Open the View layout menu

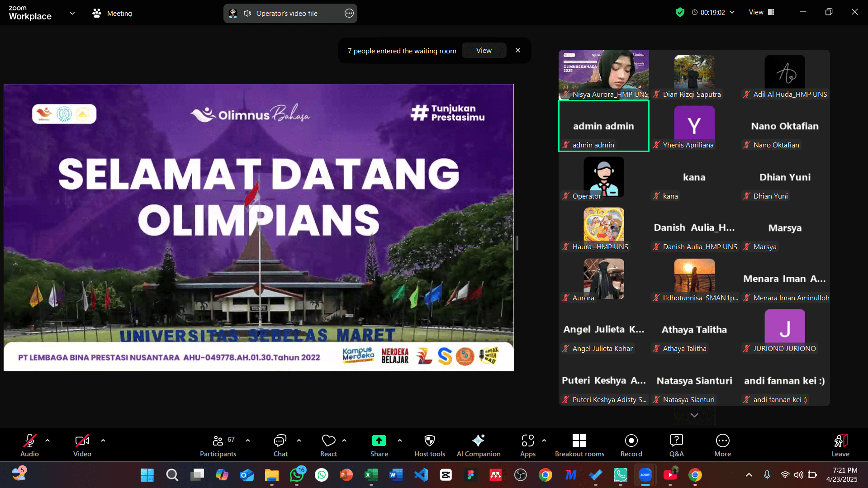tap(761, 12)
